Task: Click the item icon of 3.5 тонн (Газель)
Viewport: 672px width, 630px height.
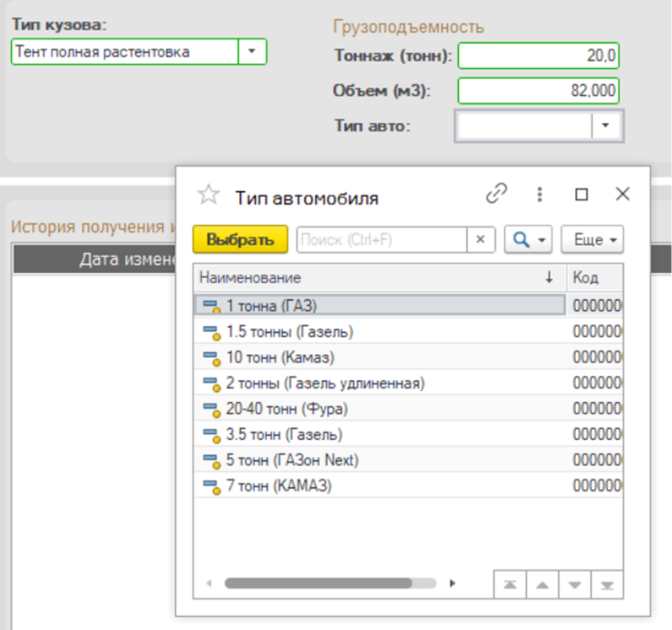Action: point(212,435)
